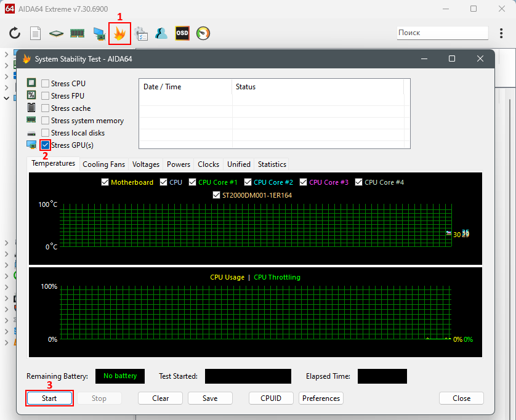Uncheck CPU Core #3 in the graph legend

[303, 182]
